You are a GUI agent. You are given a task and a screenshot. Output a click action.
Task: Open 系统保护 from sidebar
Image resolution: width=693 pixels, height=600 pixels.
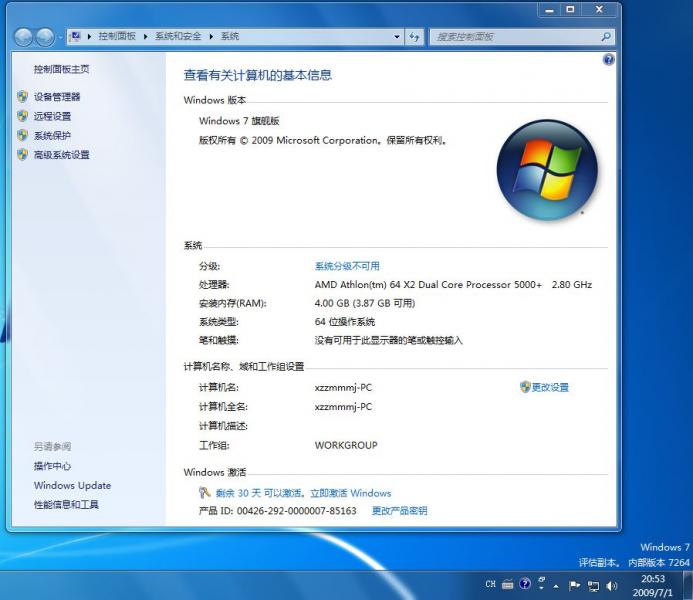52,136
